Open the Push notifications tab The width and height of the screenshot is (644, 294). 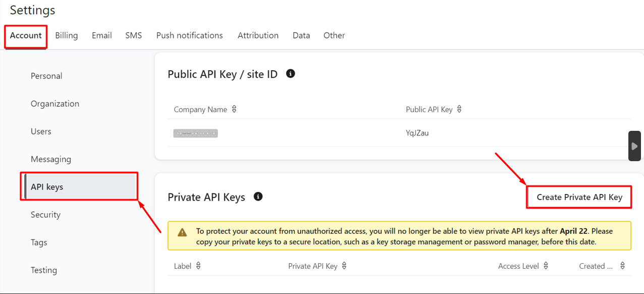coord(189,35)
